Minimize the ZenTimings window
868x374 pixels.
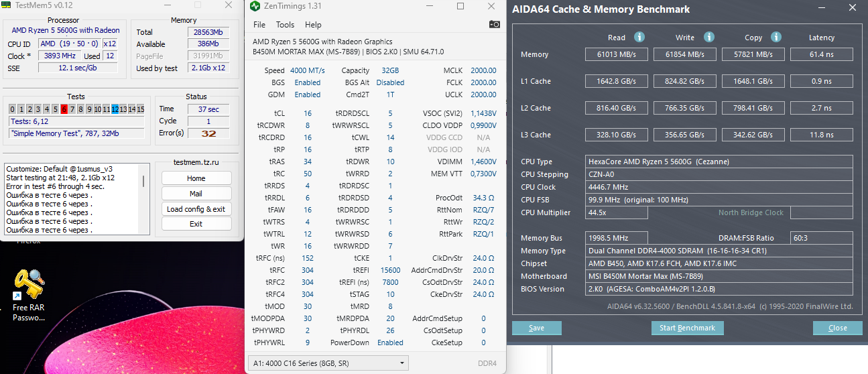[430, 7]
